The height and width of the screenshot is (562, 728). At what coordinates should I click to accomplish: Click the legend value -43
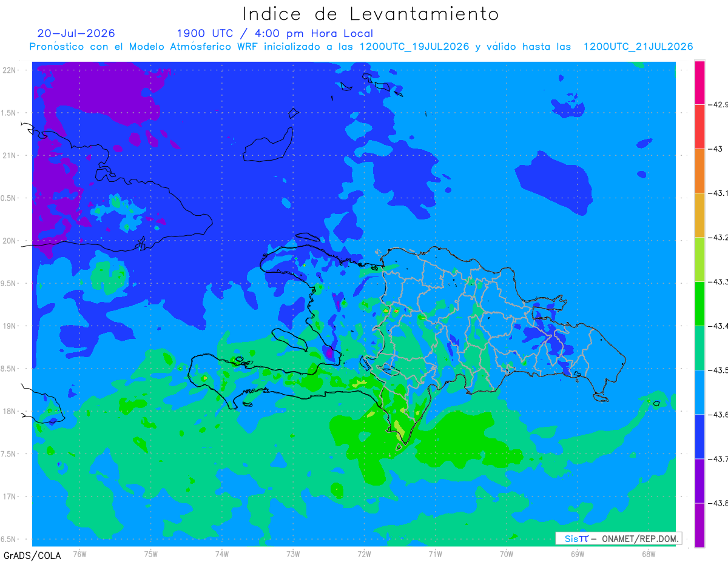pyautogui.click(x=715, y=149)
